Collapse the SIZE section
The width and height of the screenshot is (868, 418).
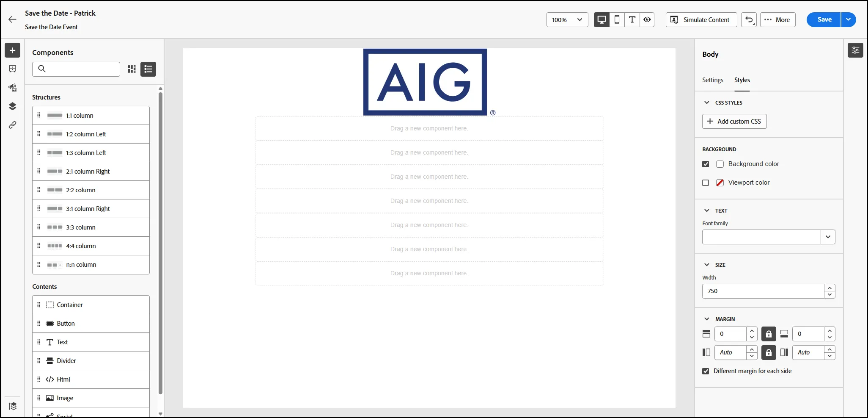point(706,265)
